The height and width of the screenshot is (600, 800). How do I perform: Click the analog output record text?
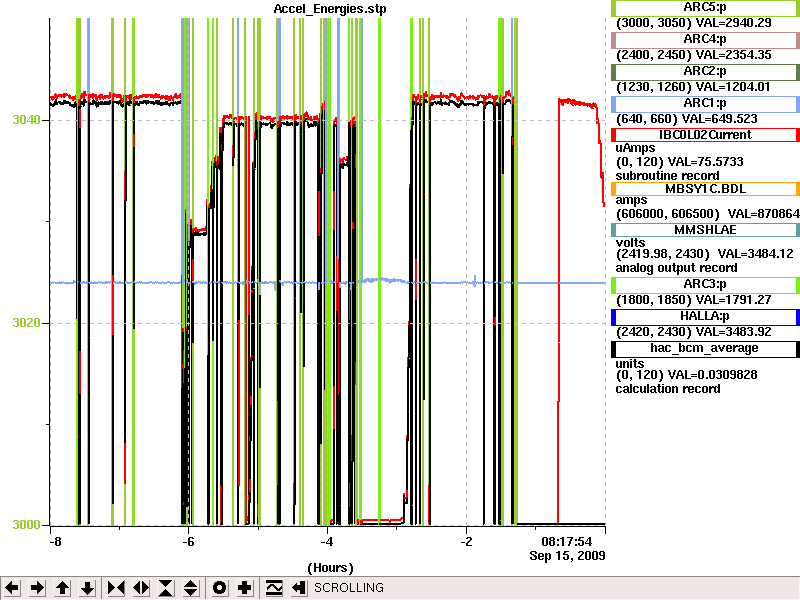(x=677, y=268)
